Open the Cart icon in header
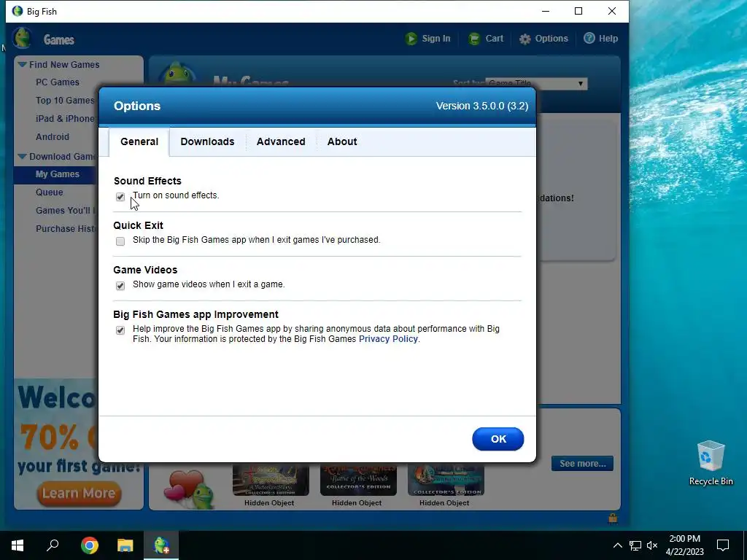747x560 pixels. (x=474, y=39)
